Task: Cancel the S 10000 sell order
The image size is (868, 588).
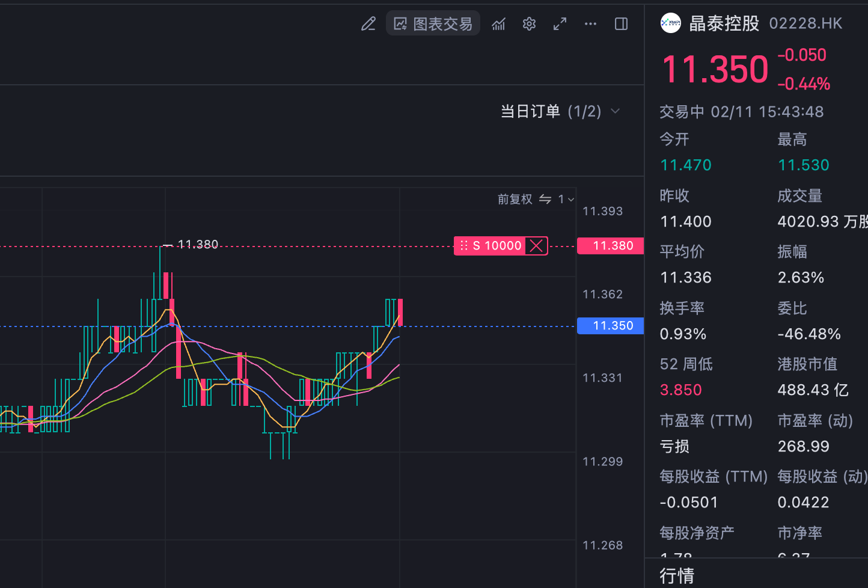Action: (536, 246)
